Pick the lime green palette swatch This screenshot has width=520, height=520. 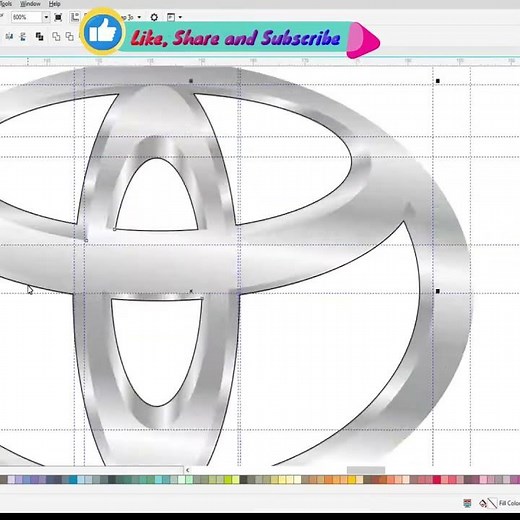(x=228, y=480)
